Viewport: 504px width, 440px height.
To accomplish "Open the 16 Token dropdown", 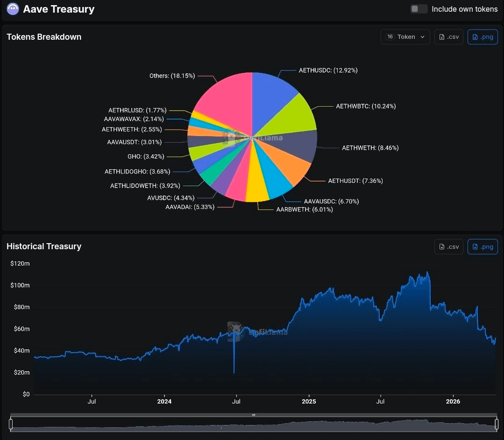I will [x=405, y=37].
